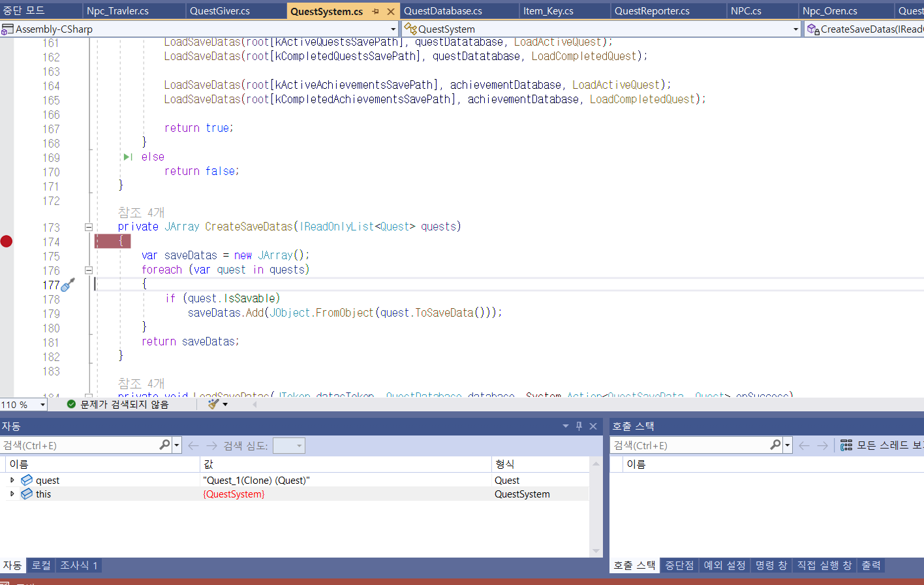Open the QuestGiver.cs tab
The width and height of the screenshot is (924, 585).
[x=220, y=11]
